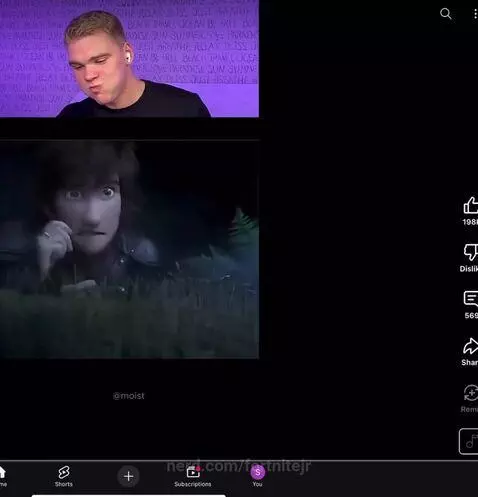Open the search magnifier icon
Screen dimensions: 478x497
click(x=445, y=14)
